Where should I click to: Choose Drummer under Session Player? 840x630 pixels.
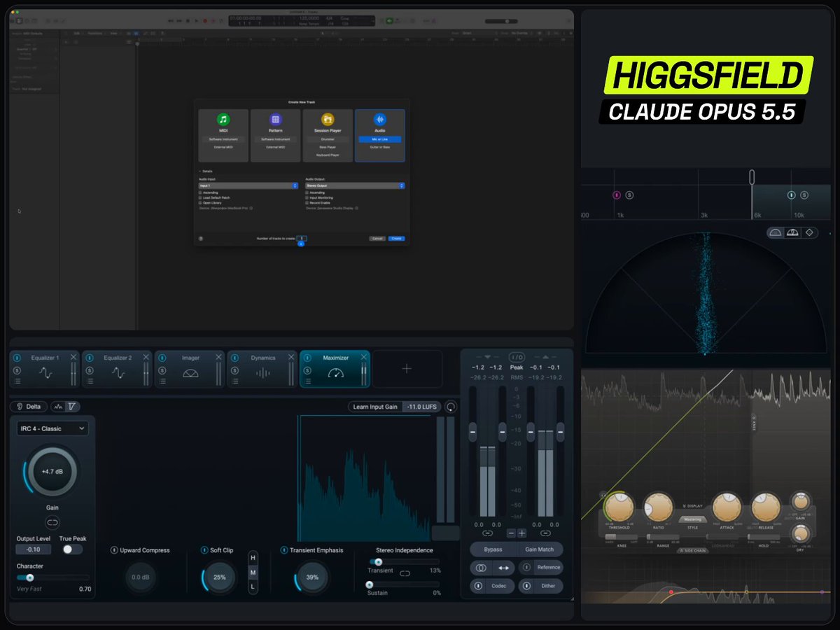click(328, 139)
